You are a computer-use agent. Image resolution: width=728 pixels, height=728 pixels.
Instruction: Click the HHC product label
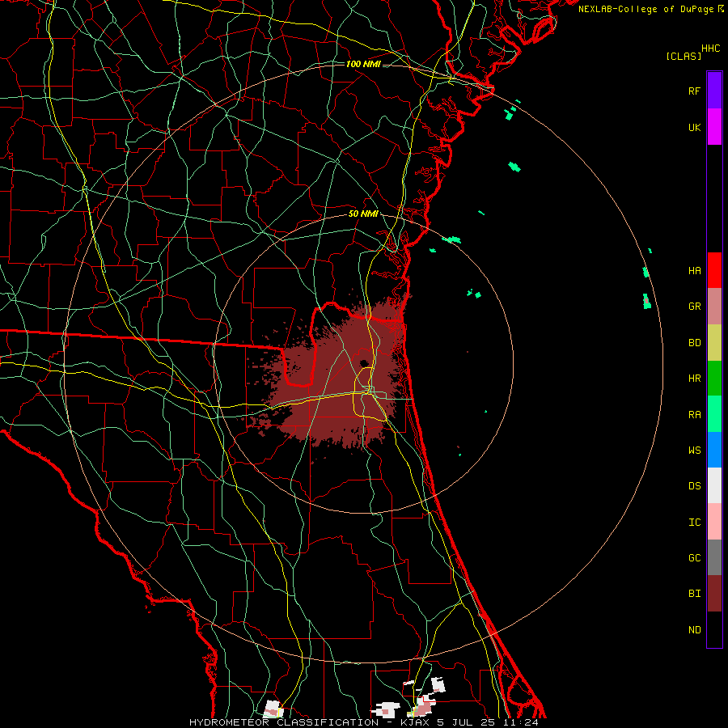(711, 49)
